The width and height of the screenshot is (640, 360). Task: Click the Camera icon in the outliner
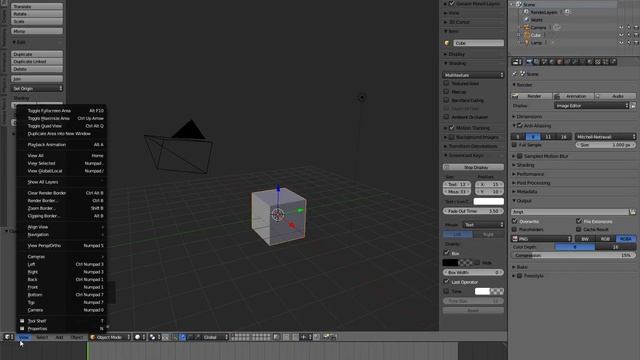click(x=527, y=27)
